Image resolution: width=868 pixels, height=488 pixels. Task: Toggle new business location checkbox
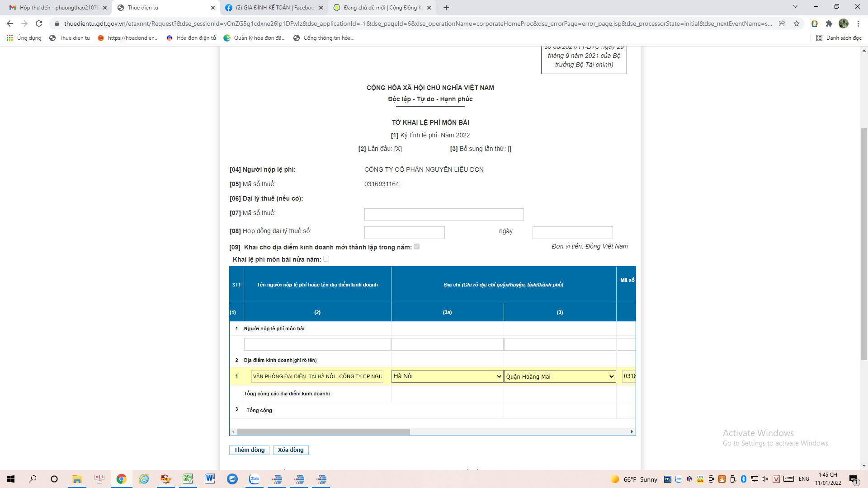pos(416,247)
